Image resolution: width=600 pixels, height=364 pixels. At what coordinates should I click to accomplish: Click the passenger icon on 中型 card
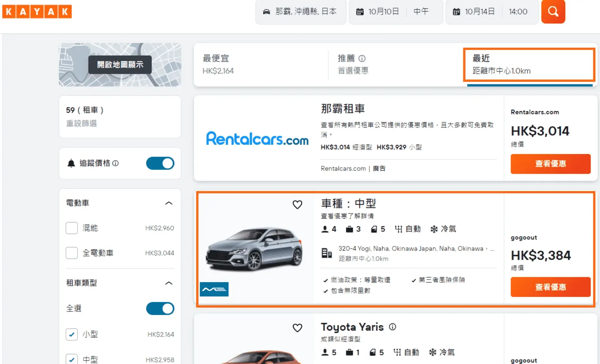pyautogui.click(x=325, y=229)
